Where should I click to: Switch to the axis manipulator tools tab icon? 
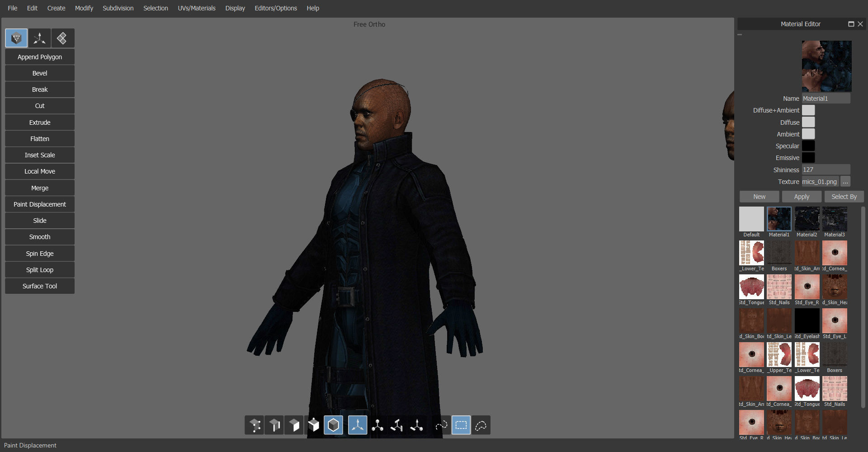pyautogui.click(x=40, y=38)
